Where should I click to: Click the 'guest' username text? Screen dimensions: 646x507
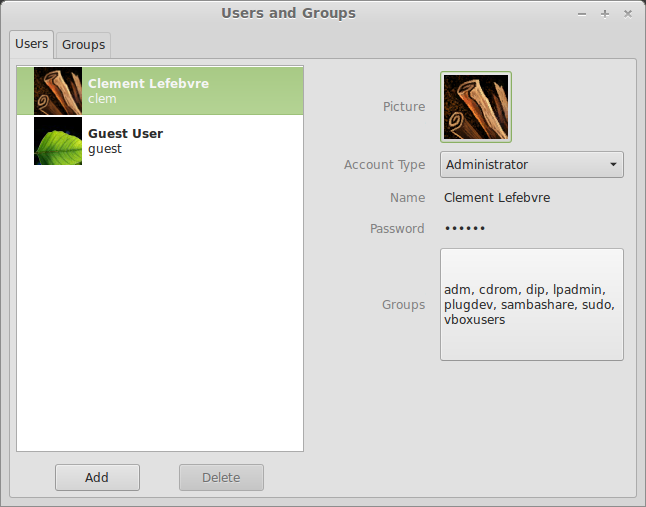point(105,149)
